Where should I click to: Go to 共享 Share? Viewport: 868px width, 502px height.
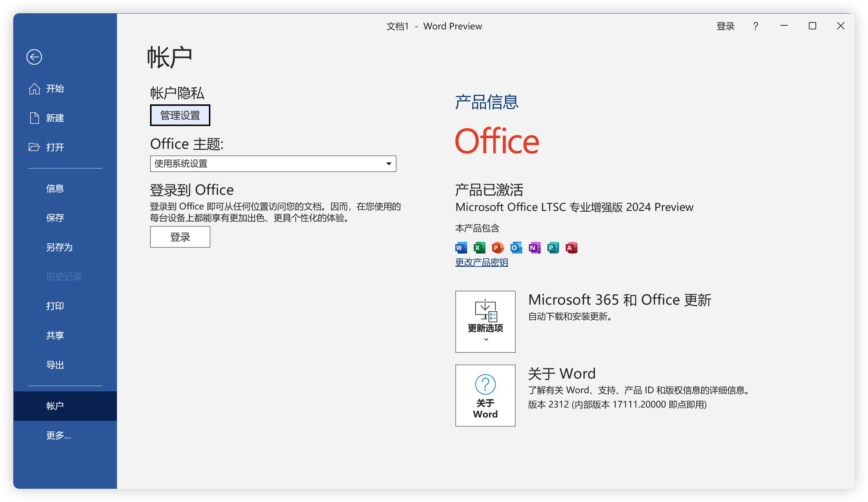65,336
